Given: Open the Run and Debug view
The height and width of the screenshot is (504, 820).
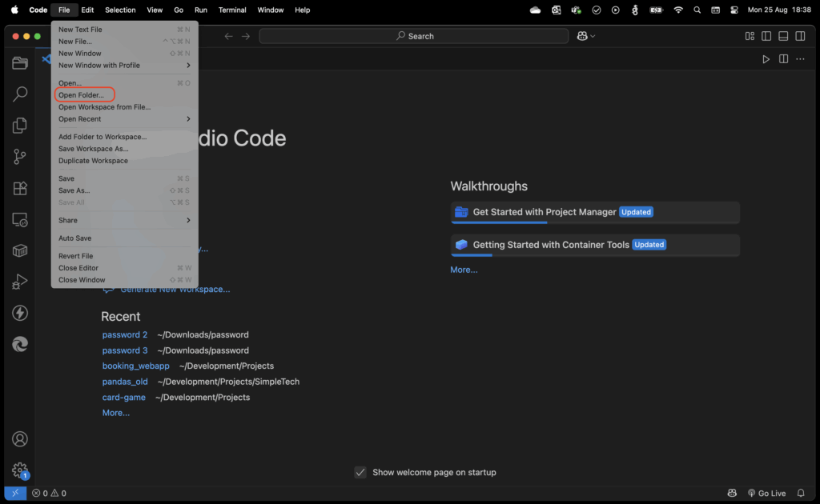Looking at the screenshot, I should pyautogui.click(x=20, y=282).
